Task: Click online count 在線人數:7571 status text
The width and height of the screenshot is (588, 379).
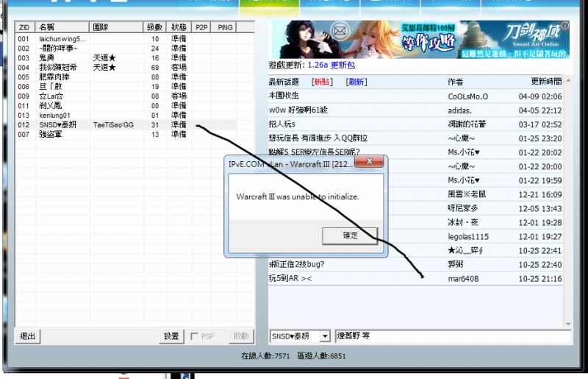Action: pyautogui.click(x=265, y=355)
